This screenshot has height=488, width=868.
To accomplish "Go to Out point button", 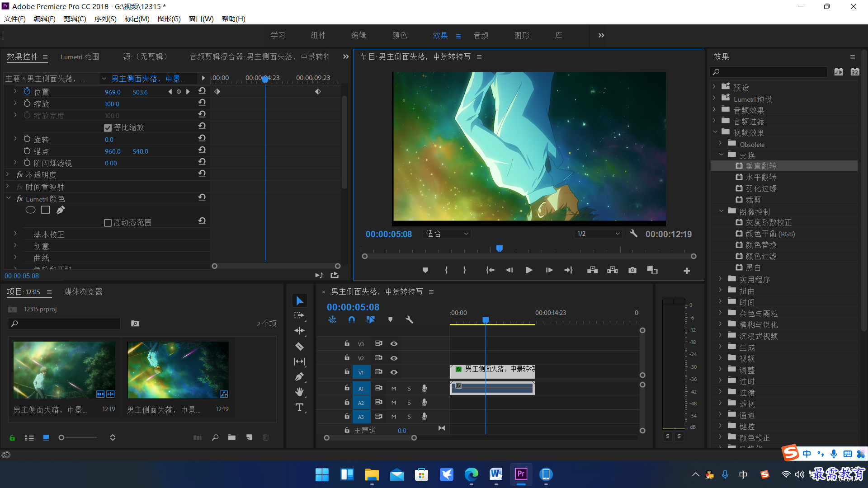I will click(x=569, y=270).
